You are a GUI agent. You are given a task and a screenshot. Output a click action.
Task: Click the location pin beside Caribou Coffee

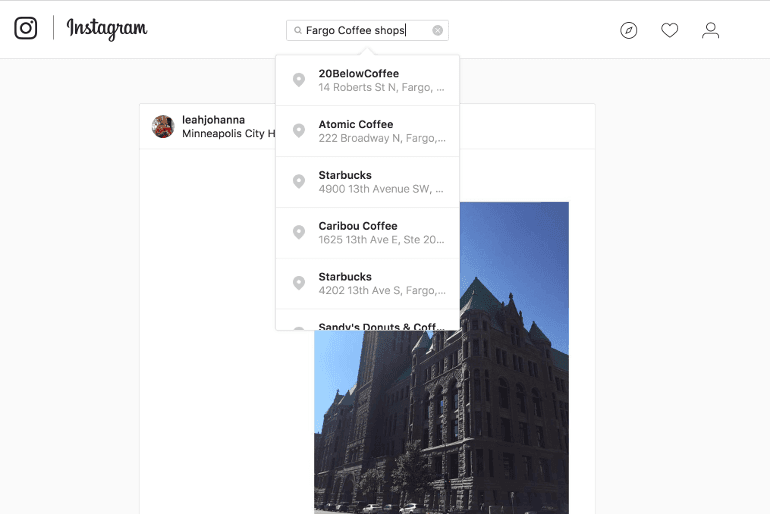pyautogui.click(x=298, y=232)
